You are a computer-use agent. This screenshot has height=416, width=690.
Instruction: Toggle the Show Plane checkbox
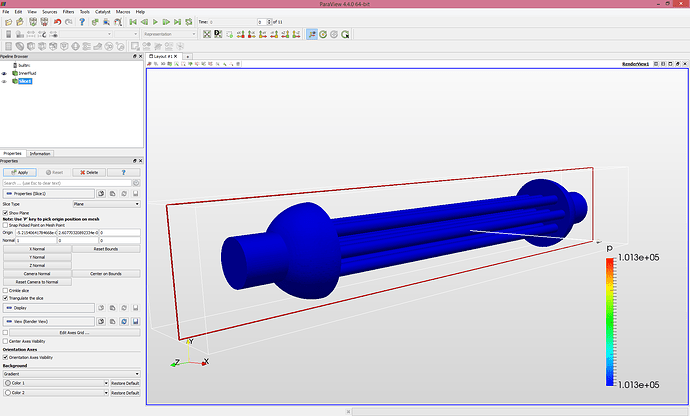coord(6,212)
